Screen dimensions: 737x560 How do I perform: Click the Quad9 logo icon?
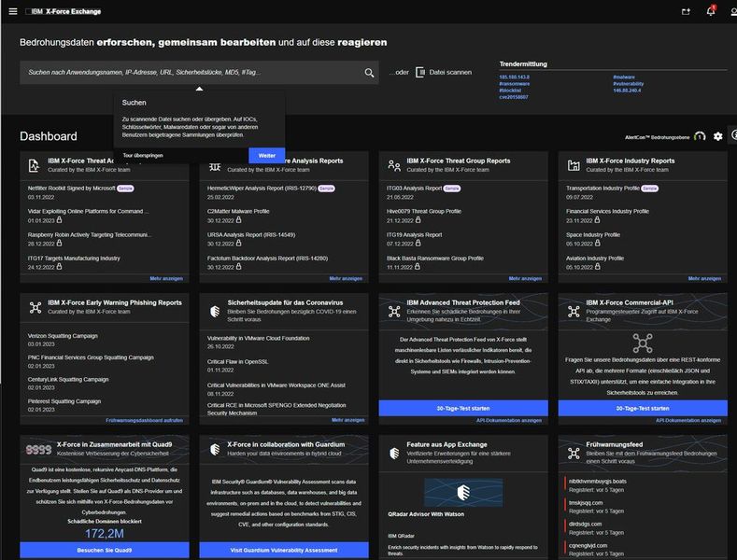38,450
